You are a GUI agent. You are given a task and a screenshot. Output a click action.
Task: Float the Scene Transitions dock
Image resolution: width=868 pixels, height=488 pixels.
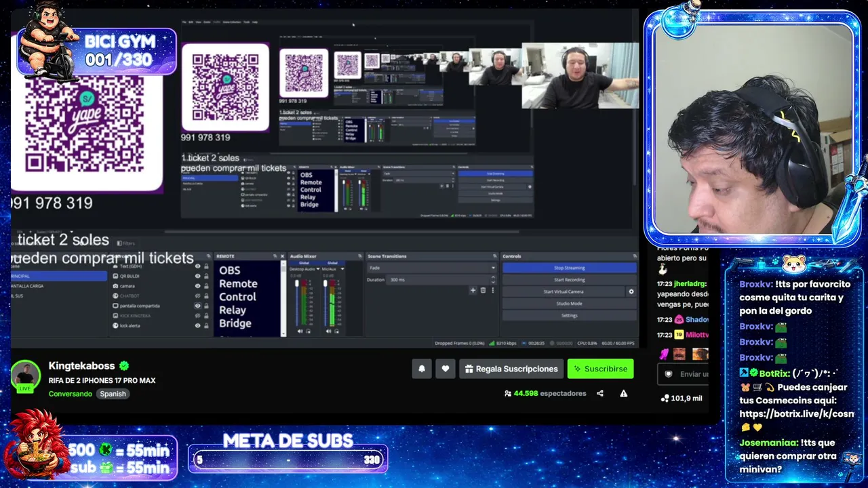tap(495, 256)
